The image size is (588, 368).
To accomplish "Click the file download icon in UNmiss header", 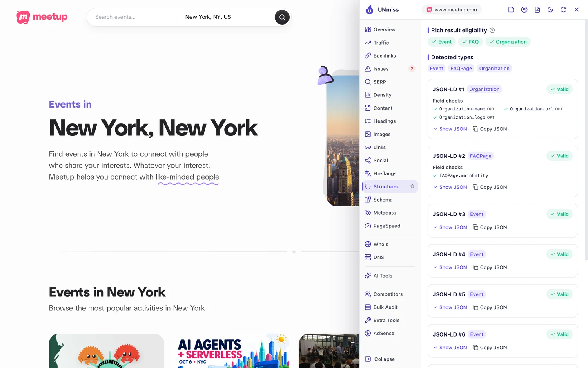I will (537, 10).
